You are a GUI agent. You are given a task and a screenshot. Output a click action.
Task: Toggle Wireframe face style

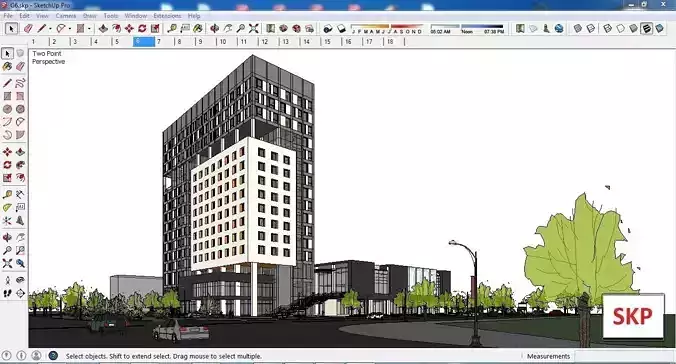(x=607, y=28)
